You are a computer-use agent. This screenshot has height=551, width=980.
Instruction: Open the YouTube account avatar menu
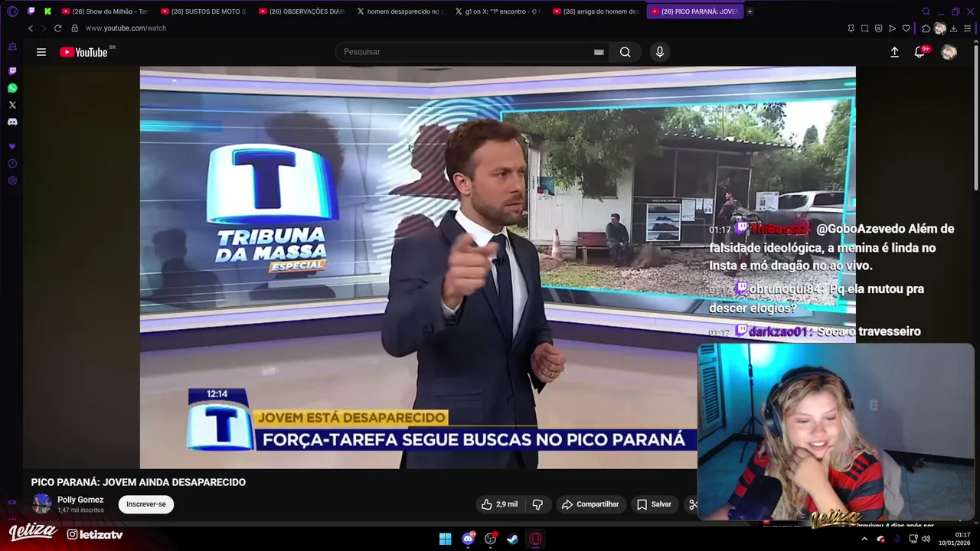(949, 52)
